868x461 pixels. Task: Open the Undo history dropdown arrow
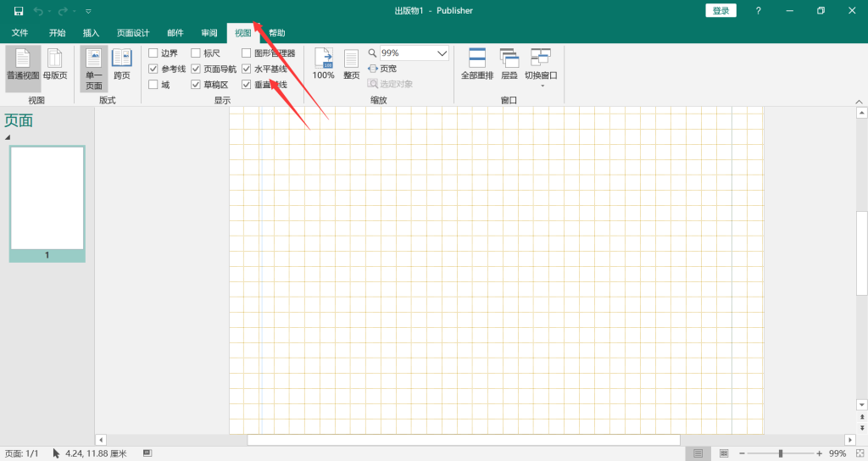point(48,11)
